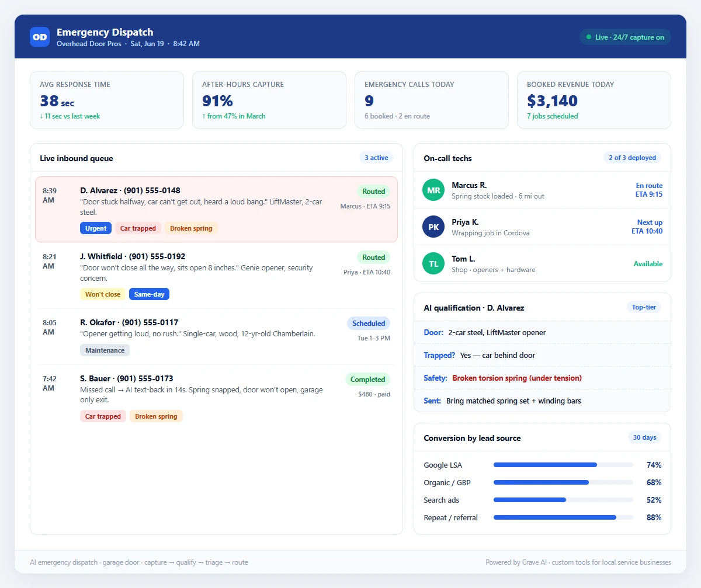Click the Organic / GBP conversion bar

pos(563,482)
